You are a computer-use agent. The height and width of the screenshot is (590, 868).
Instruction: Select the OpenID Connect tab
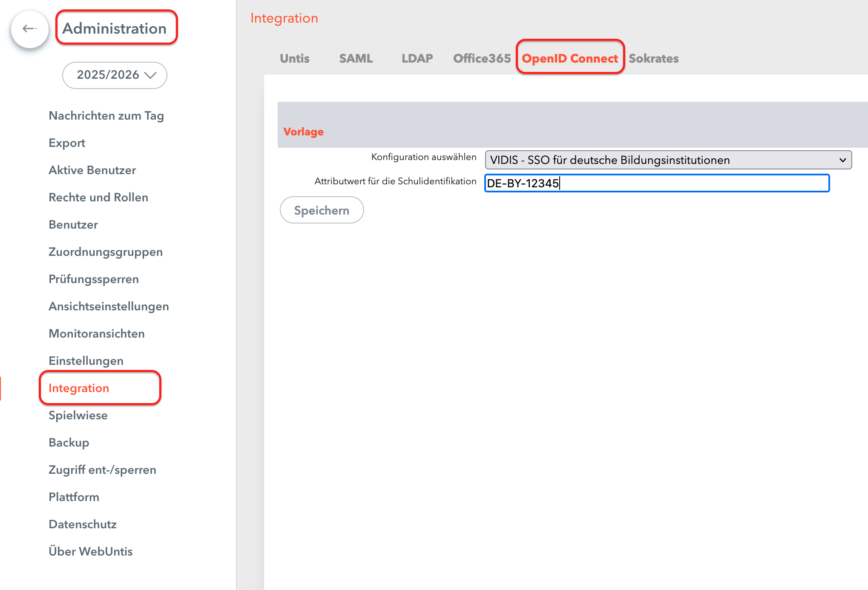coord(569,58)
